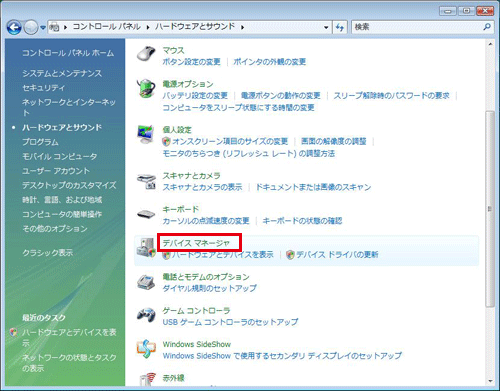Image resolution: width=500 pixels, height=391 pixels.
Task: Open the ゲーム コントローラ gamepad icon
Action: pyautogui.click(x=146, y=315)
